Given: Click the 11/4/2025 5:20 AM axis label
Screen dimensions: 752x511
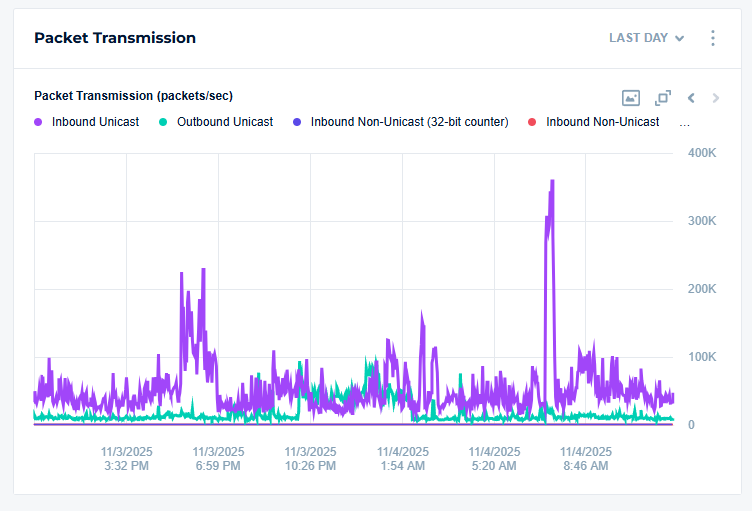Looking at the screenshot, I should pyautogui.click(x=494, y=459).
